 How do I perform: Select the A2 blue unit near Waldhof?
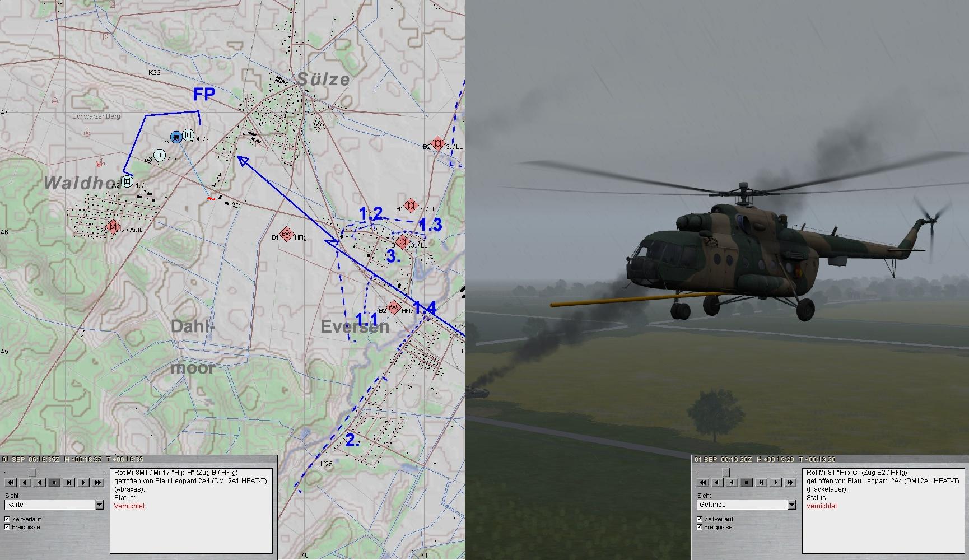(x=128, y=181)
